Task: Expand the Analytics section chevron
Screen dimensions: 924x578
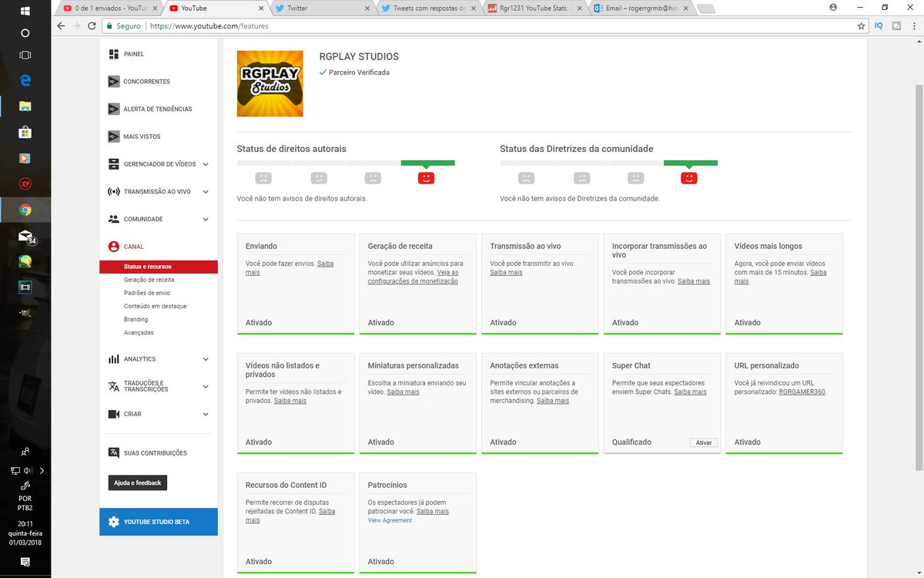Action: pyautogui.click(x=206, y=359)
